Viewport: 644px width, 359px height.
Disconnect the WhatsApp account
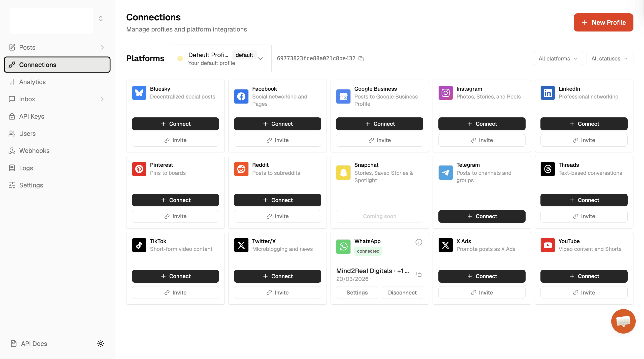[402, 292]
